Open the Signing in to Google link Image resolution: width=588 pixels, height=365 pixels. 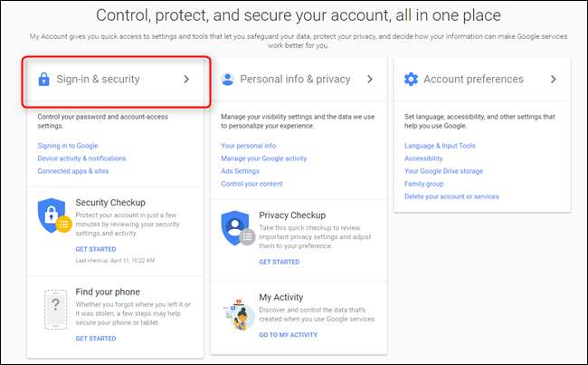[x=68, y=146]
